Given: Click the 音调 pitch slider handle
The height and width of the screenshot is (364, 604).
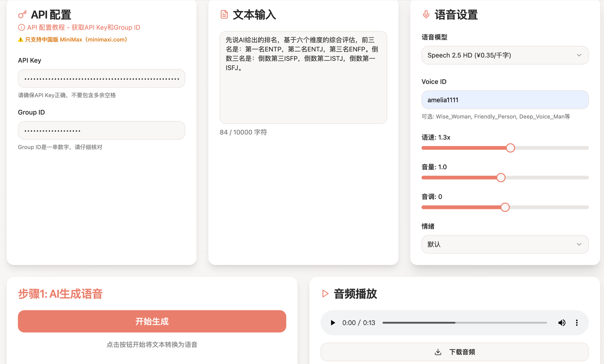Looking at the screenshot, I should pos(505,207).
